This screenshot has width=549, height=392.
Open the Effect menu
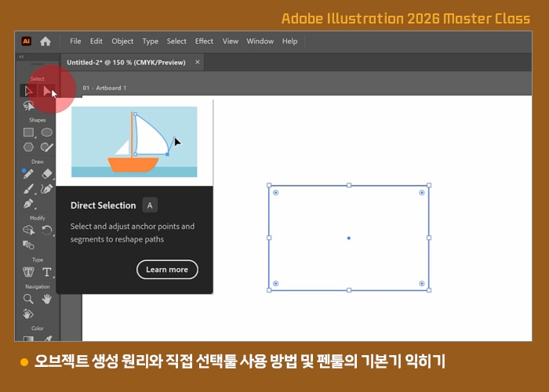(204, 42)
